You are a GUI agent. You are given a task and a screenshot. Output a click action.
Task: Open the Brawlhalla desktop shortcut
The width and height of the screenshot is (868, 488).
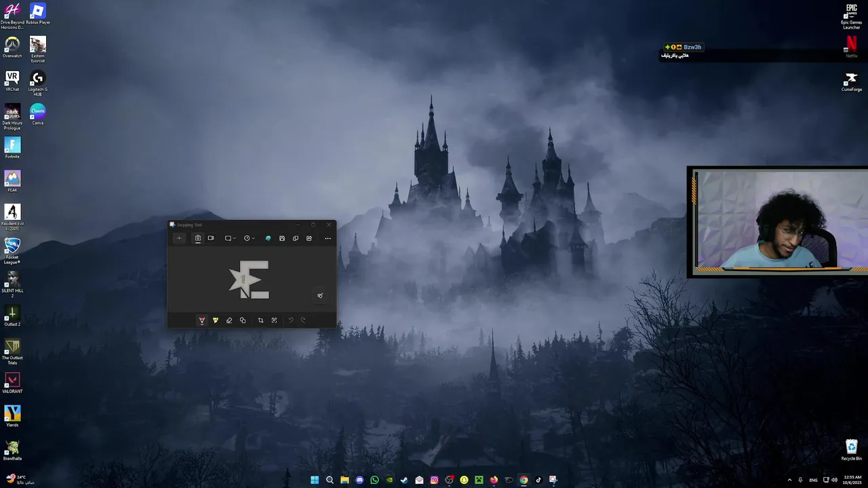pyautogui.click(x=12, y=450)
